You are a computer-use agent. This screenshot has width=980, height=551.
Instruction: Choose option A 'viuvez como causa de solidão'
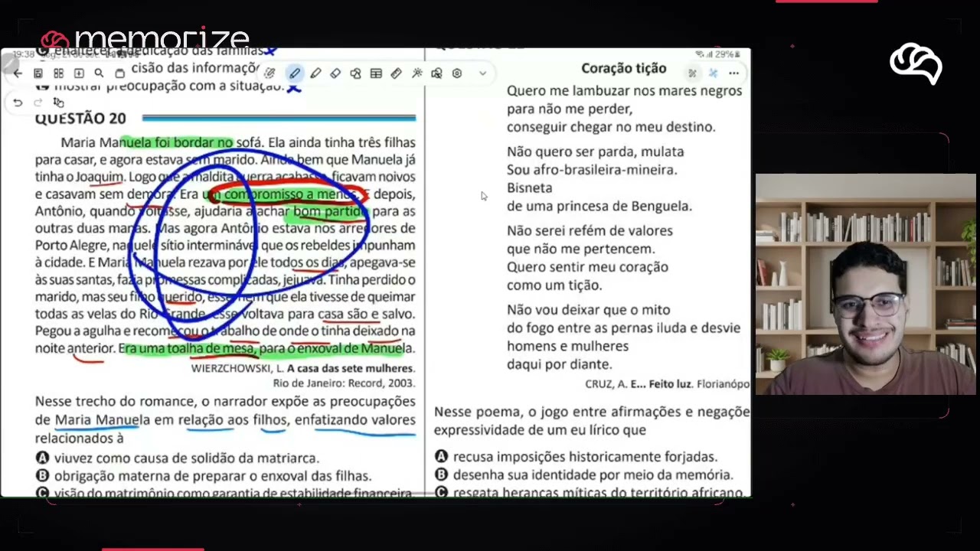click(x=177, y=458)
